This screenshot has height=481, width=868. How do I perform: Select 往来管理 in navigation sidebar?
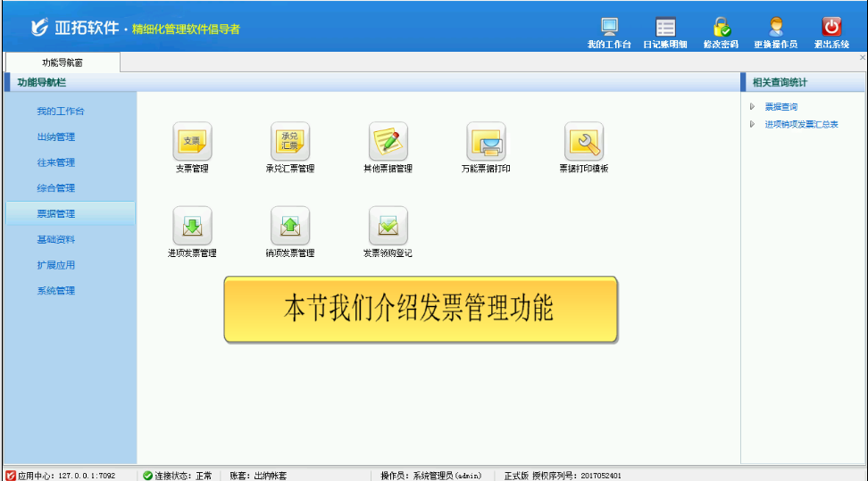click(55, 162)
